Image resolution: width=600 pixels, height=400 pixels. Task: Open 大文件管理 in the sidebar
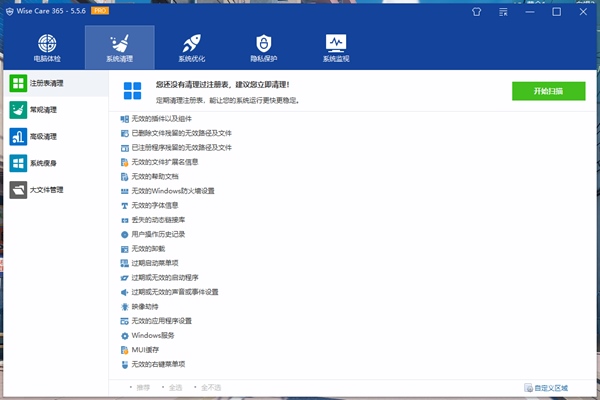coord(45,189)
